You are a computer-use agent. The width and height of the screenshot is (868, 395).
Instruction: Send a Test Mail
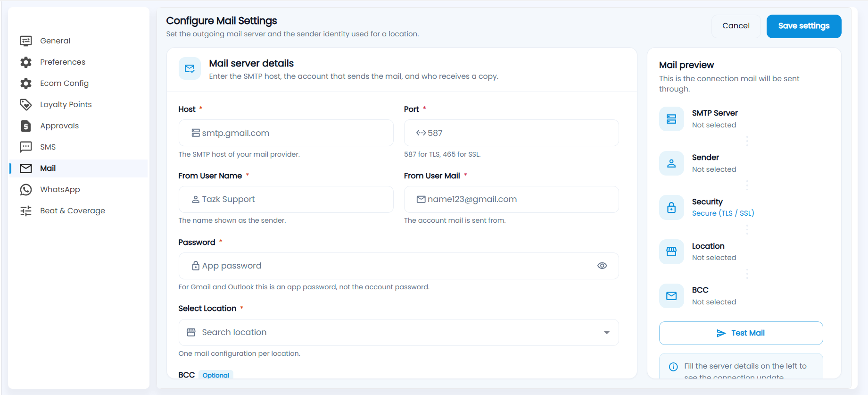pyautogui.click(x=741, y=333)
